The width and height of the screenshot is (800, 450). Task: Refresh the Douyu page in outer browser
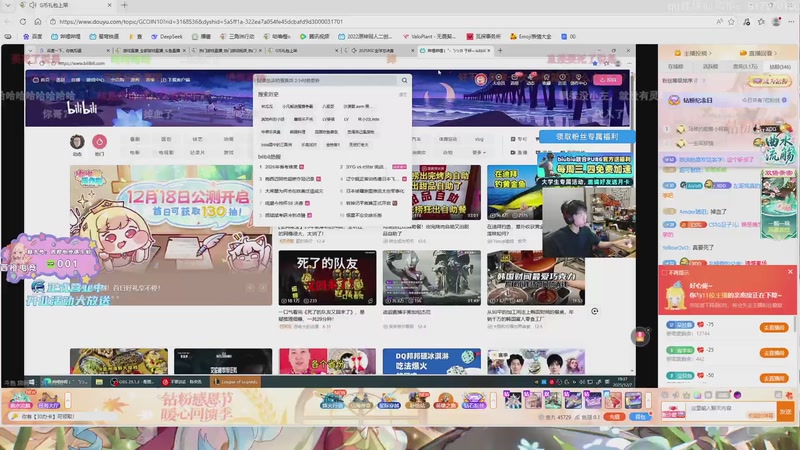(x=23, y=22)
